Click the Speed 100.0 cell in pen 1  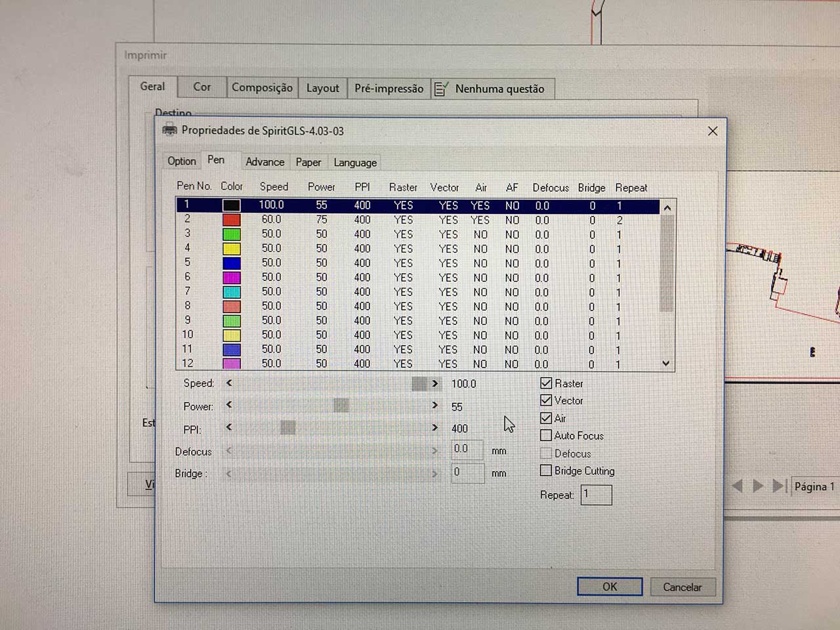(271, 205)
